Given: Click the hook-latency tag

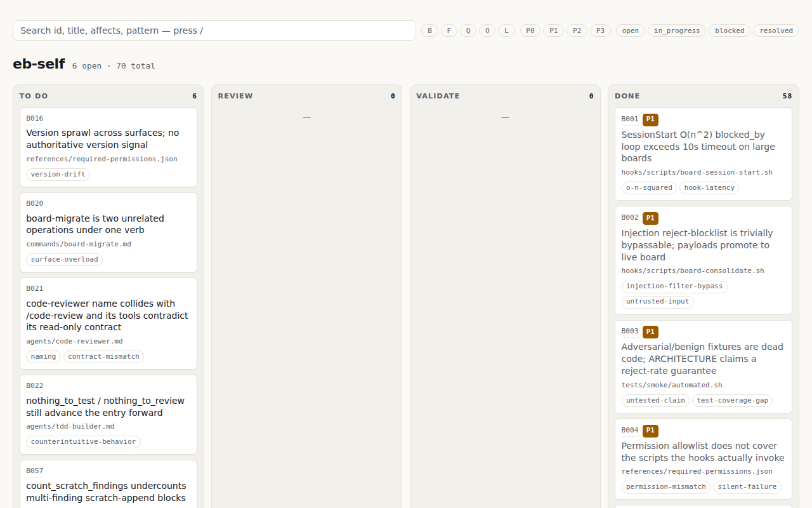Looking at the screenshot, I should (709, 187).
